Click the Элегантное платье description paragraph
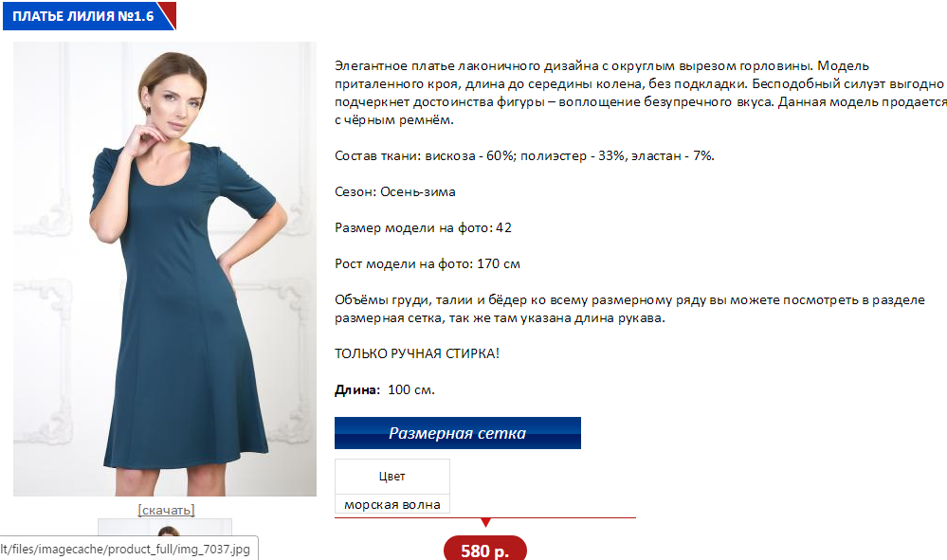Image resolution: width=947 pixels, height=560 pixels. [641, 93]
